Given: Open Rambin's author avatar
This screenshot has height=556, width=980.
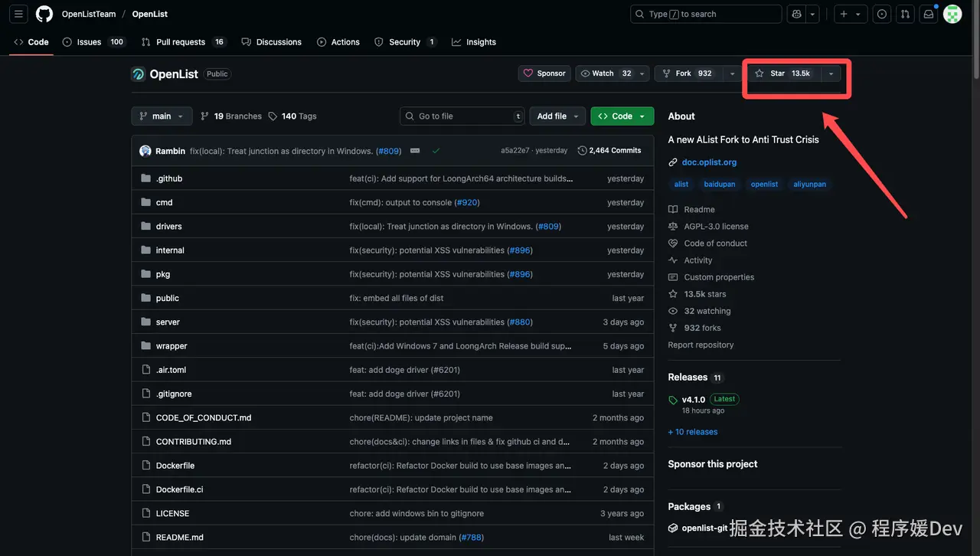Looking at the screenshot, I should tap(145, 151).
